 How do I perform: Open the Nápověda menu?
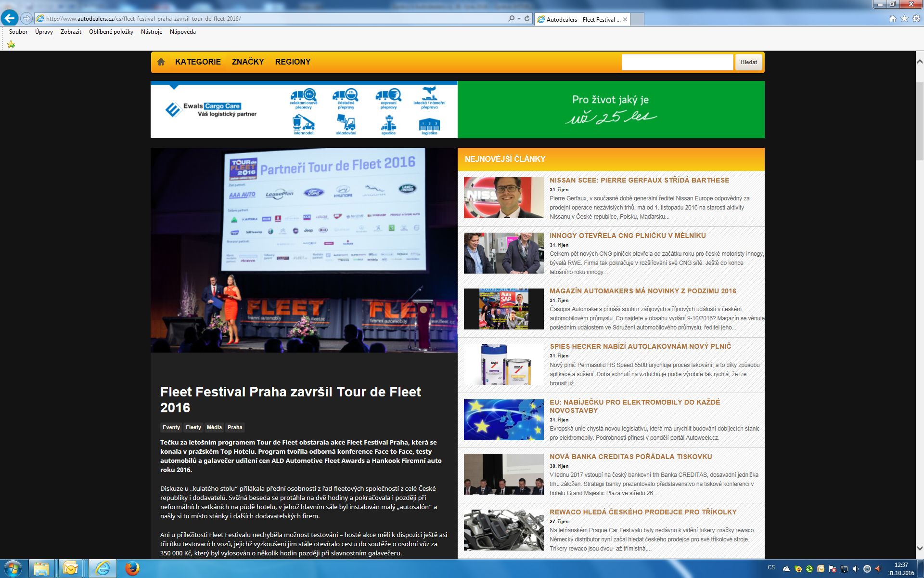pos(183,32)
